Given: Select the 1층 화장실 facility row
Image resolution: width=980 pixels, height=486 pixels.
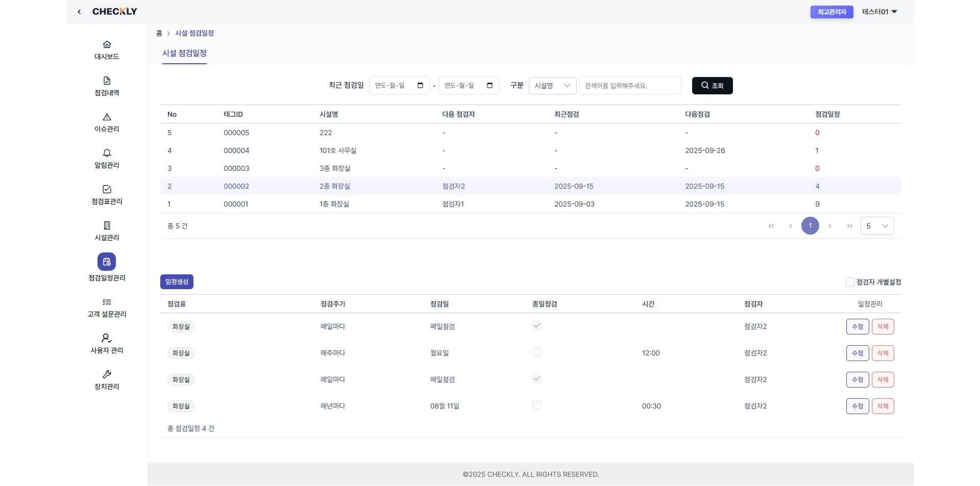Looking at the screenshot, I should [530, 204].
